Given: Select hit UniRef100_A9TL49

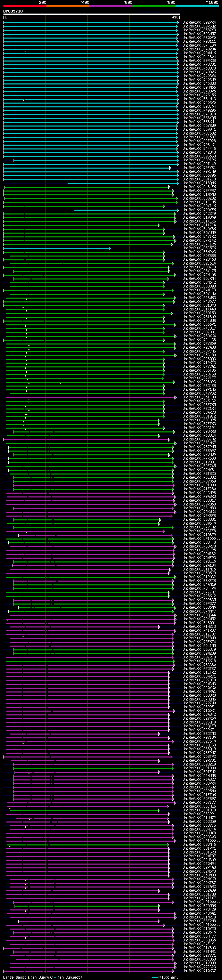Looking at the screenshot, I should [x=199, y=164].
